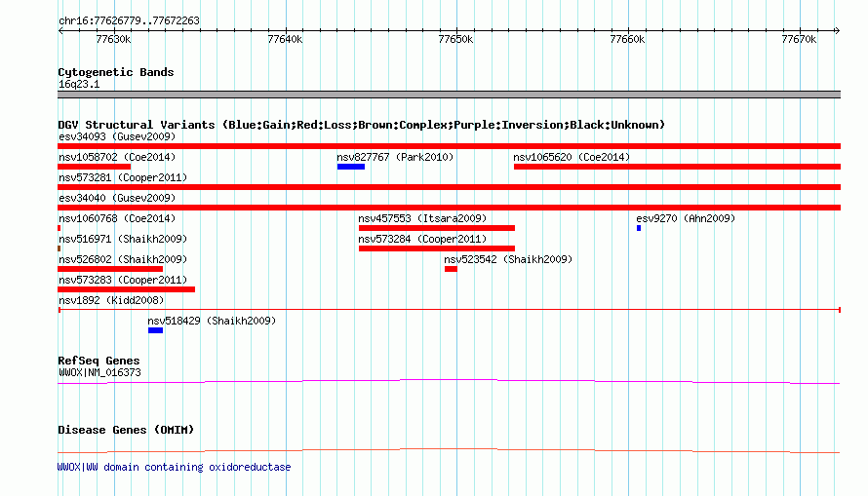Screen dimensions: 868x496
Task: Click the Cytogenetic Bands track title
Action: click(116, 72)
